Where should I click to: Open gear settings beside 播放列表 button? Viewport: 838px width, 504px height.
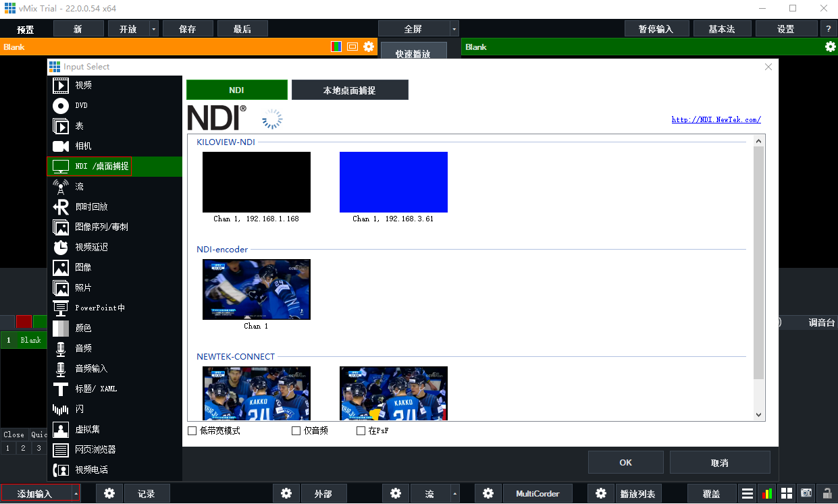tap(600, 493)
